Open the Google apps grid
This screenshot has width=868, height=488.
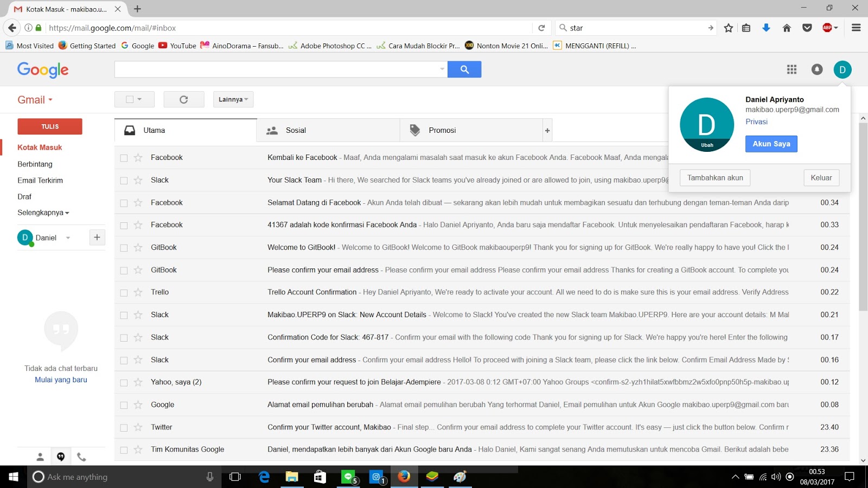point(792,69)
